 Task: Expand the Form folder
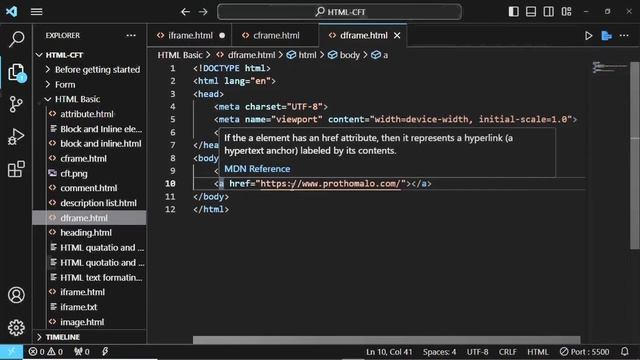coord(65,84)
